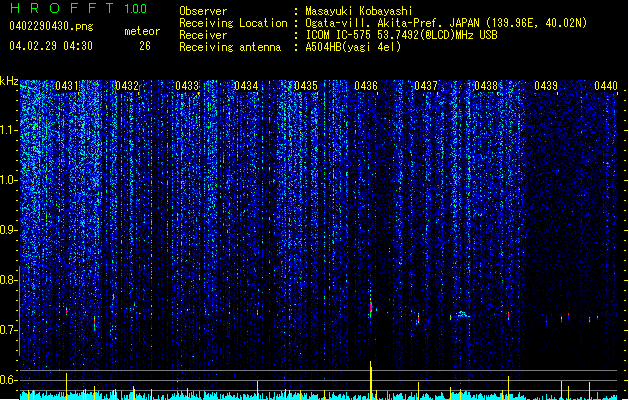Click the 0.6 kHz axis tick label
629x400 pixels.
click(x=8, y=380)
